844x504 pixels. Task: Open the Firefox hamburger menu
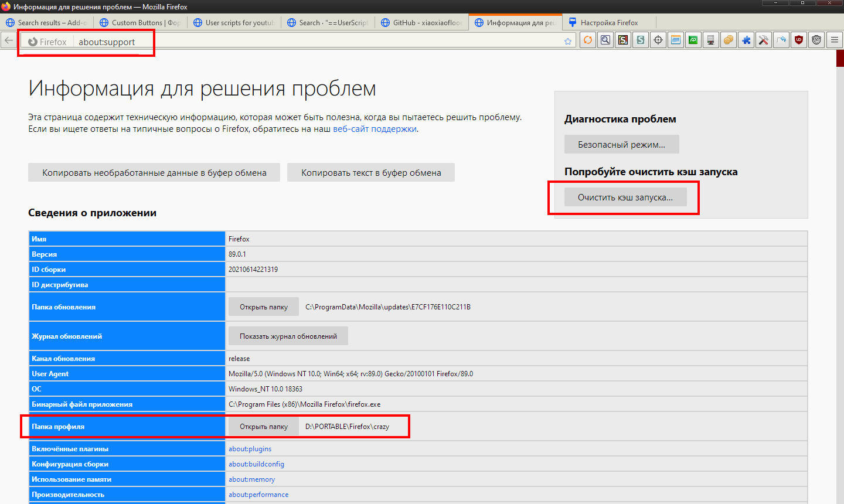tap(835, 40)
